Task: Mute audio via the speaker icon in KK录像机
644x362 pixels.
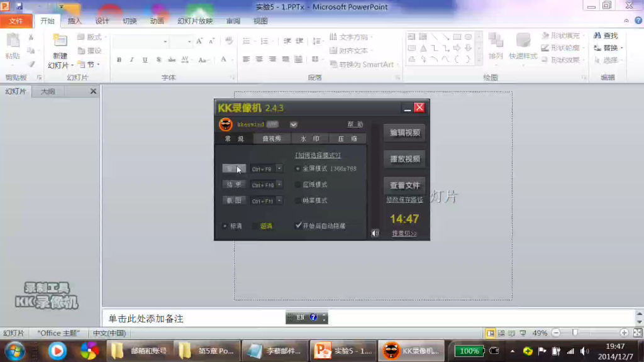Action: [x=375, y=233]
